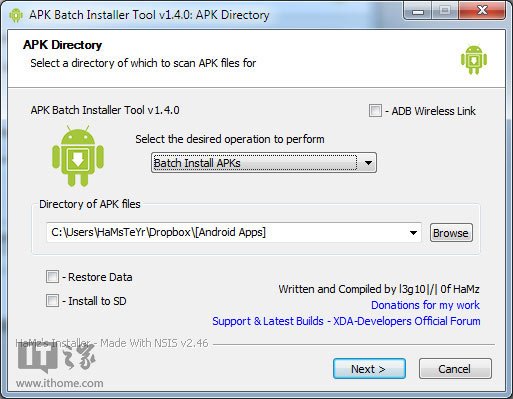Click the www.ithome.com watermark text
Viewport: 513px width, 399px height.
tap(60, 383)
